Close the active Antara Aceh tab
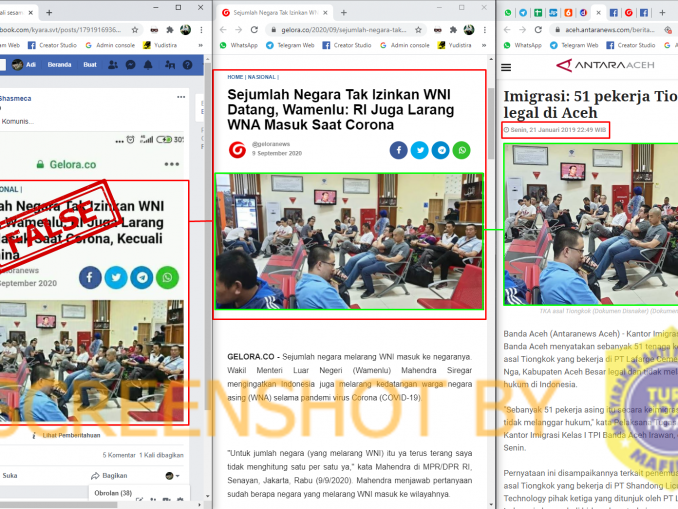The image size is (678, 509). (x=598, y=13)
